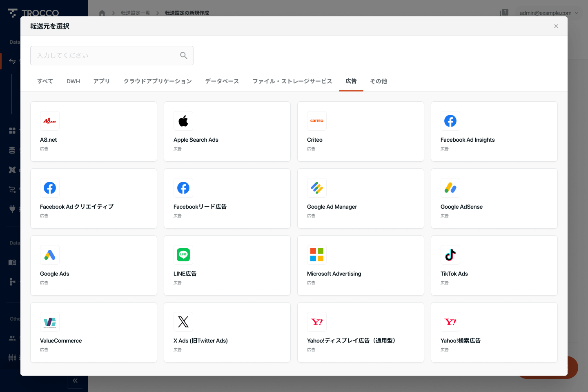Choose Facebook Ad Insights as source

click(494, 131)
